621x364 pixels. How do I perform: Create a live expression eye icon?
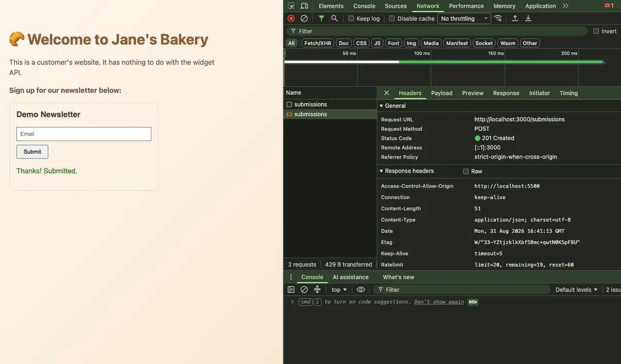[x=361, y=289]
